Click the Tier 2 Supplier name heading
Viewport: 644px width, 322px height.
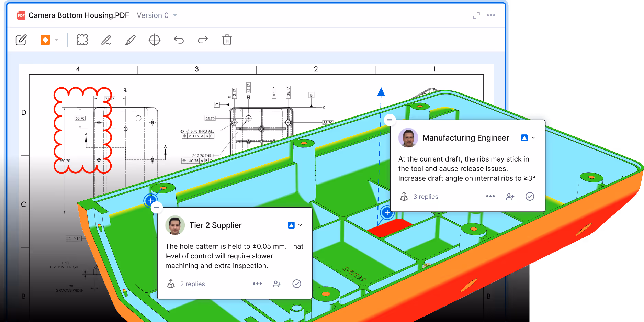point(215,225)
